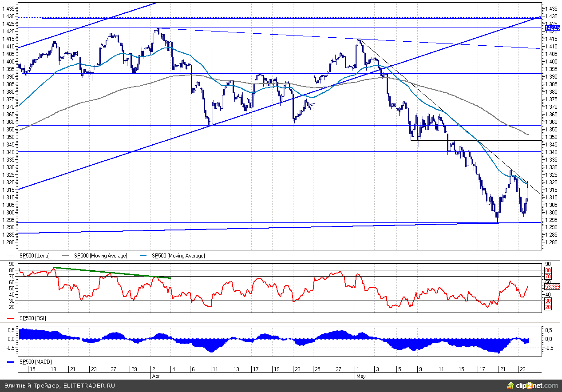
Task: Click the teal-line SP500 Moving Average legend
Action: pos(178,256)
